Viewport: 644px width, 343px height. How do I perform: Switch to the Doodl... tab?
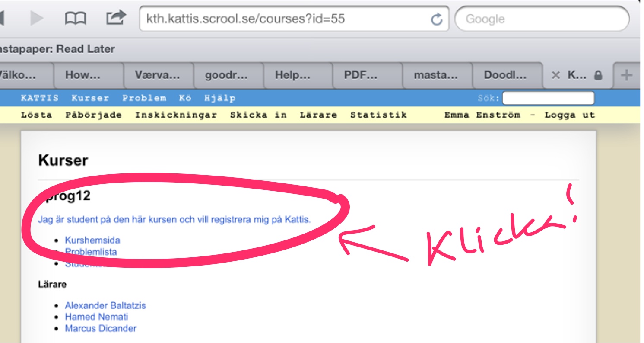(507, 75)
